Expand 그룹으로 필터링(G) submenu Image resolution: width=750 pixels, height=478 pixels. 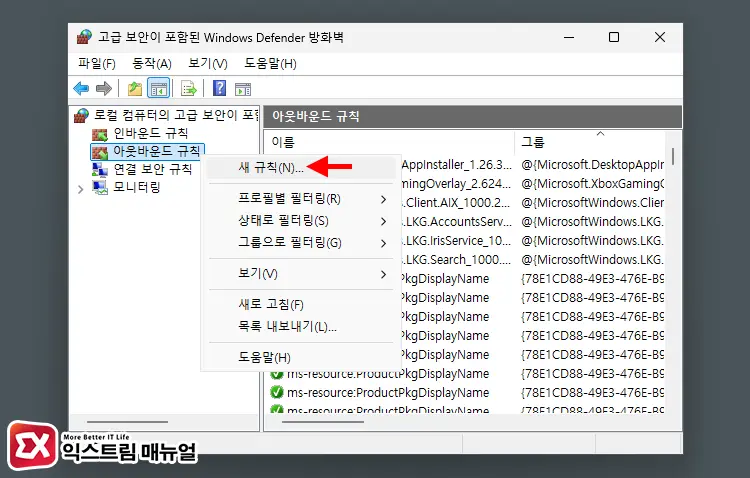click(301, 243)
